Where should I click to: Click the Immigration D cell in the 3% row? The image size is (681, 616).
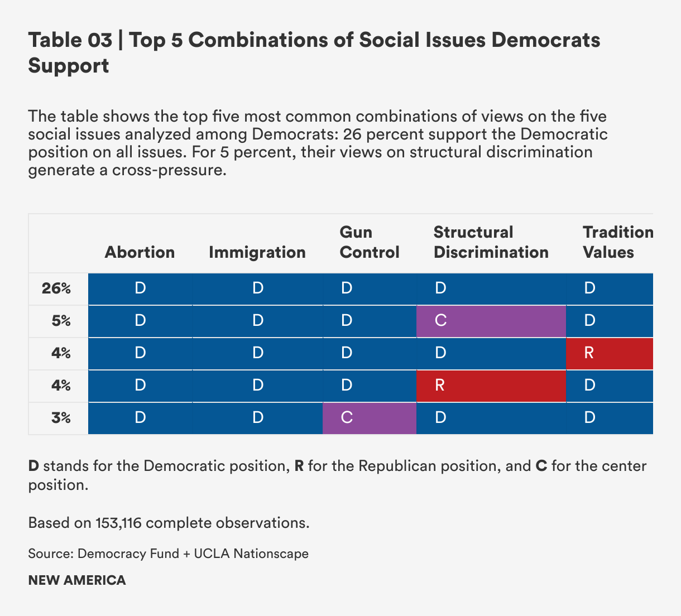point(257,418)
